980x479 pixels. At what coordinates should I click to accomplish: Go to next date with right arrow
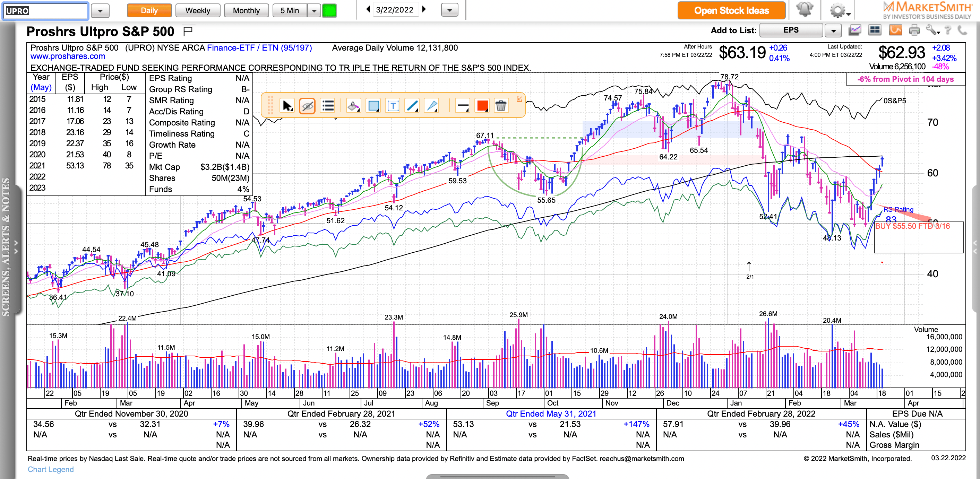tap(424, 9)
